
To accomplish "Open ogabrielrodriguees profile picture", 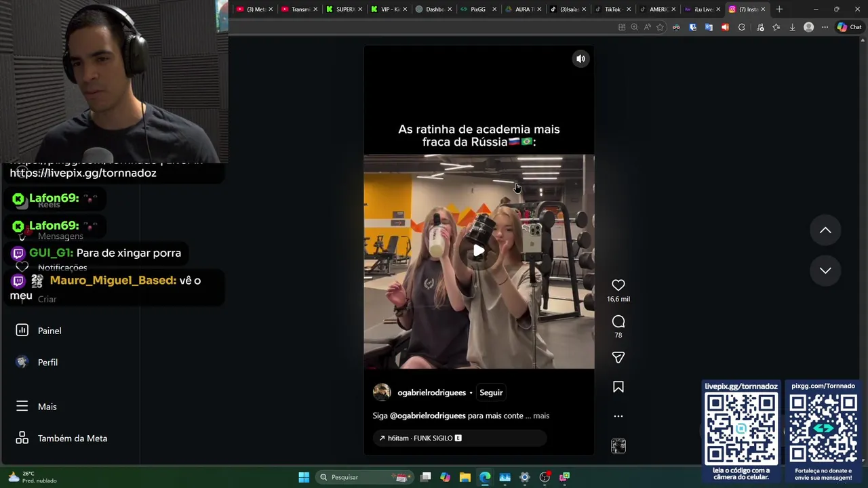I will point(382,392).
